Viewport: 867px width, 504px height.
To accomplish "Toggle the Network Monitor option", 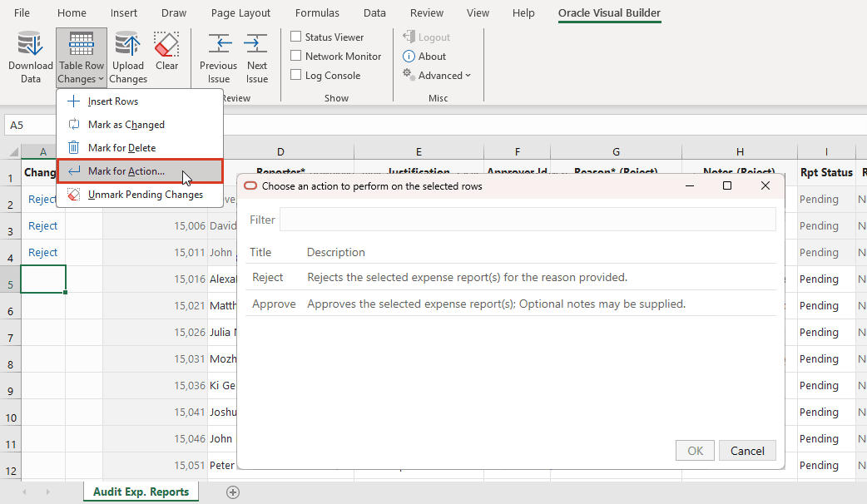I will pos(295,56).
